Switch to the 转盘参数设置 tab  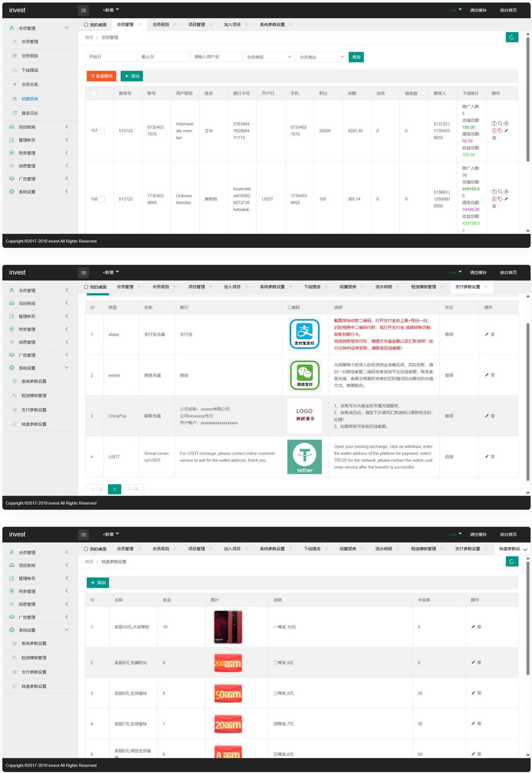509,549
